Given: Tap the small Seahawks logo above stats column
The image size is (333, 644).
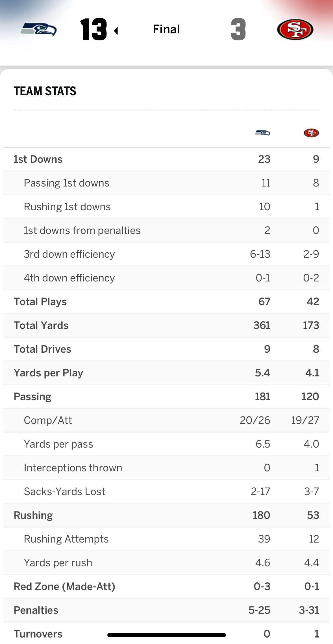Looking at the screenshot, I should pos(262,133).
